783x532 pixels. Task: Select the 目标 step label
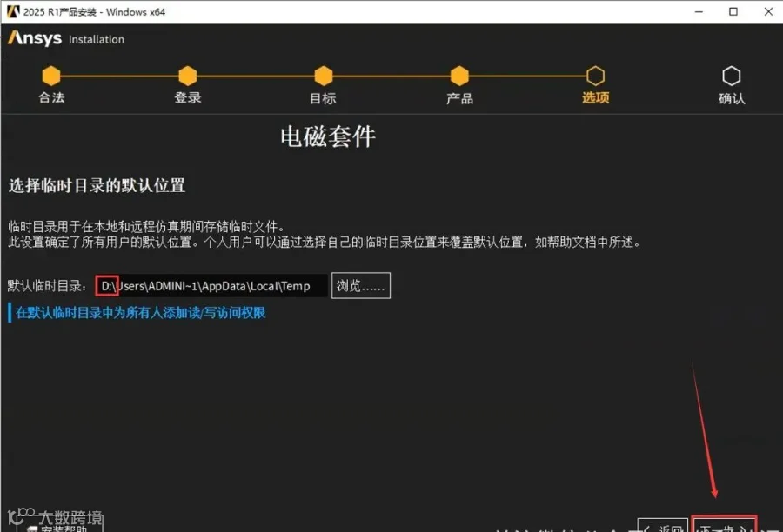point(323,98)
